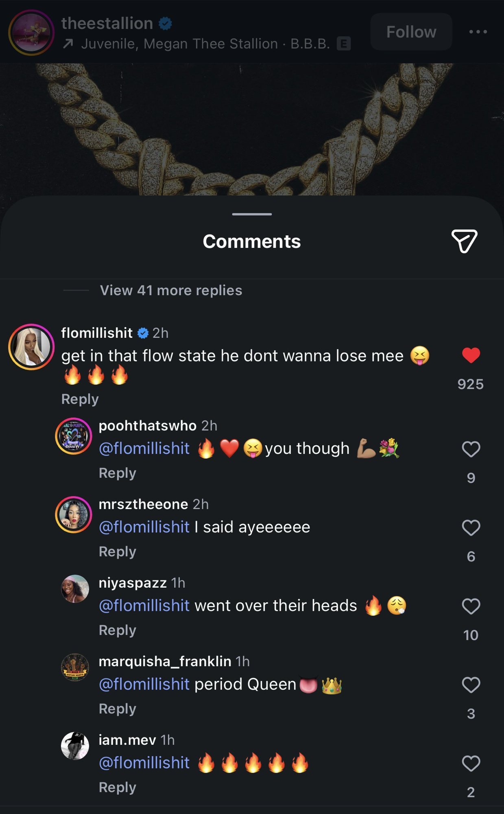Open poohthatswho's profile avatar
This screenshot has width=504, height=814.
point(74,436)
